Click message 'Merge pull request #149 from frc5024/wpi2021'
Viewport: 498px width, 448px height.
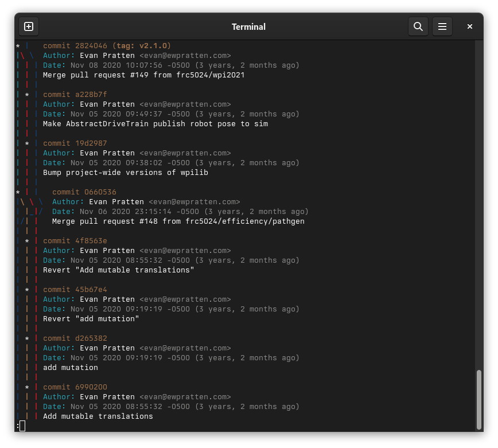[144, 75]
